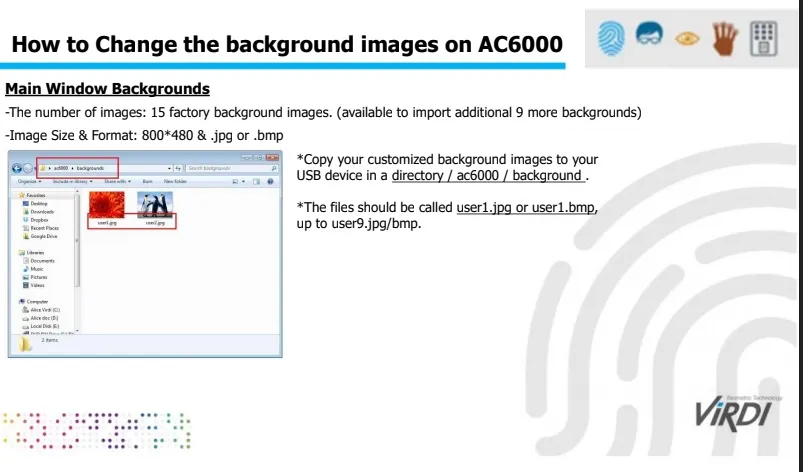Click the backgrounds breadcrumb in address bar
Image resolution: width=803 pixels, height=472 pixels.
coord(90,168)
